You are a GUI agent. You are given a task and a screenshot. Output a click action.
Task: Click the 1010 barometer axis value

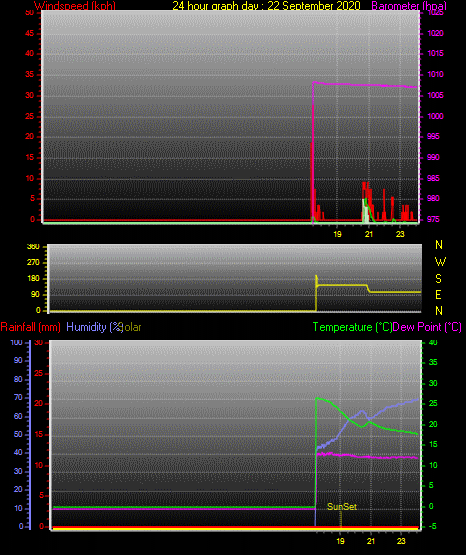(435, 74)
